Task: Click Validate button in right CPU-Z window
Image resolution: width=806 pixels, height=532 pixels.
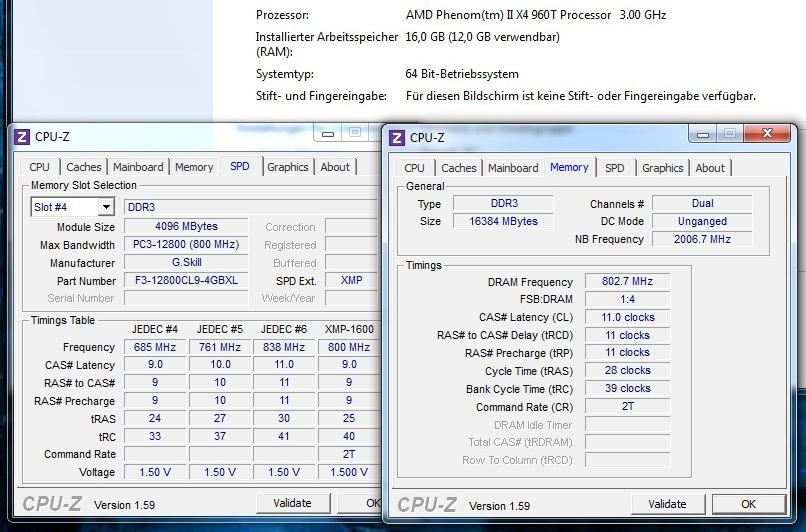Action: (x=667, y=504)
